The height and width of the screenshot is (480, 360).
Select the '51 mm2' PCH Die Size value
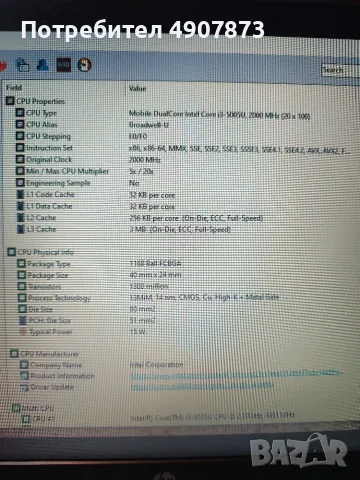[x=142, y=321]
